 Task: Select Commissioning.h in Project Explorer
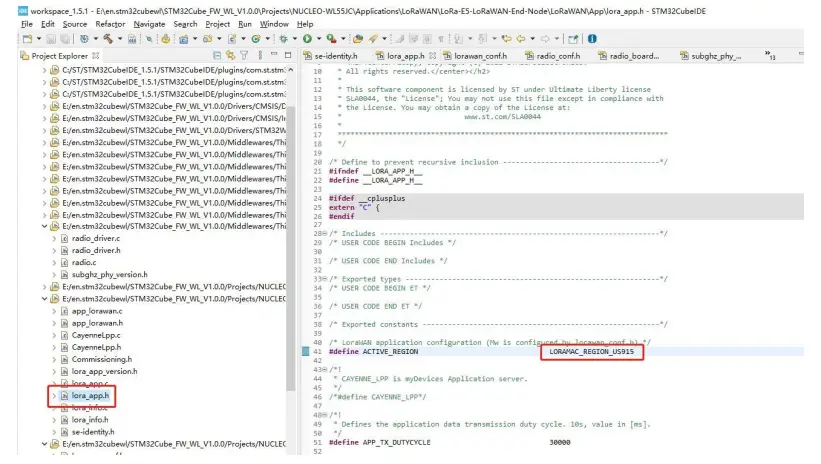(x=101, y=359)
